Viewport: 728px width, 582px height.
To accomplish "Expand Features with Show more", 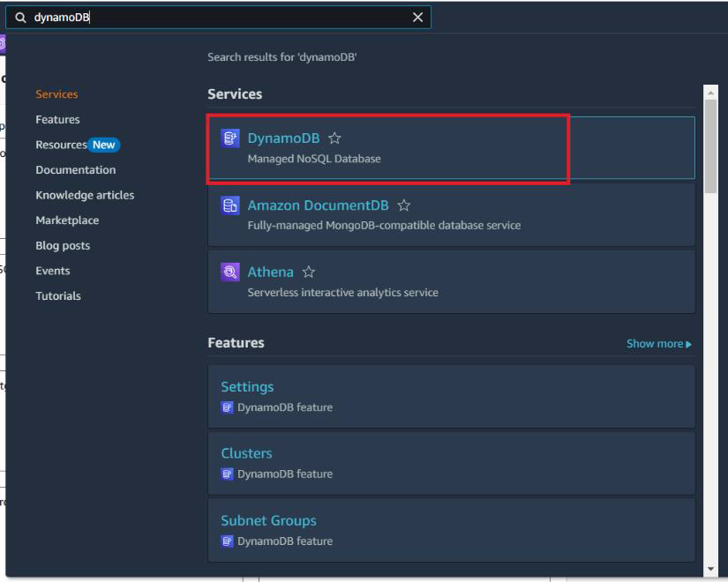I will (x=658, y=344).
